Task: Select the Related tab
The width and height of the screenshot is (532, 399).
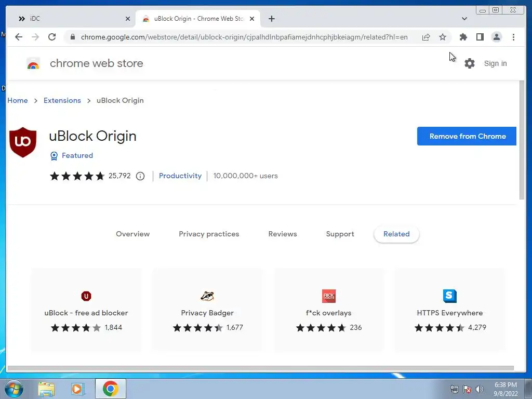Action: click(x=396, y=234)
